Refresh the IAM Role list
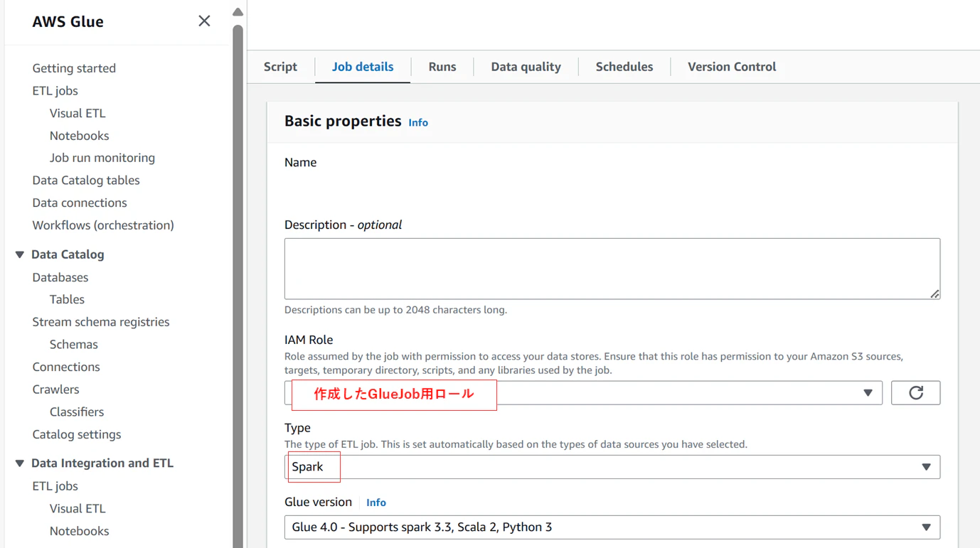 tap(915, 393)
